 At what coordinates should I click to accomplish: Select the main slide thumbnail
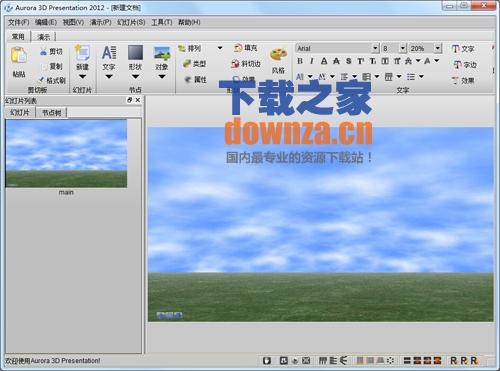coord(66,154)
